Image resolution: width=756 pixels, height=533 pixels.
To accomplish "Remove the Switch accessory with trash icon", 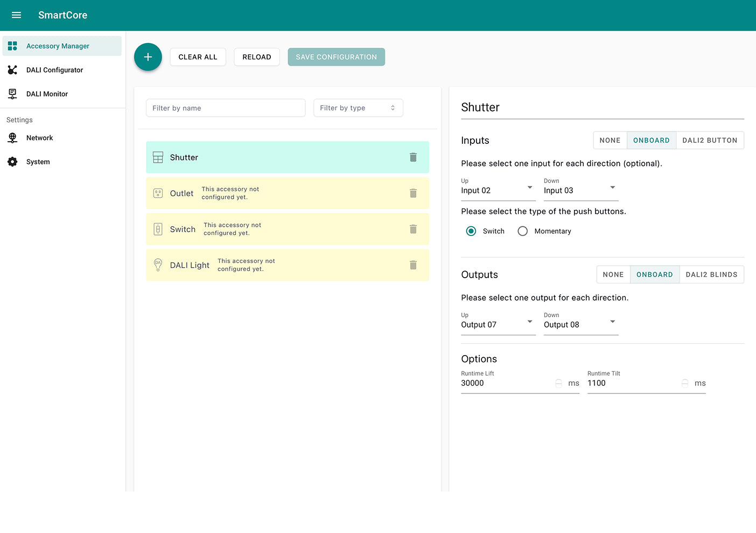I will click(413, 229).
